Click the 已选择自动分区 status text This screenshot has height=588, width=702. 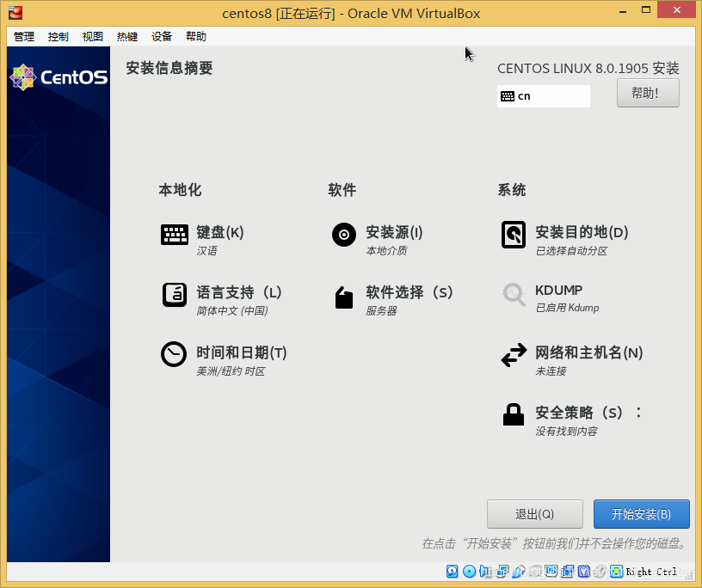571,251
